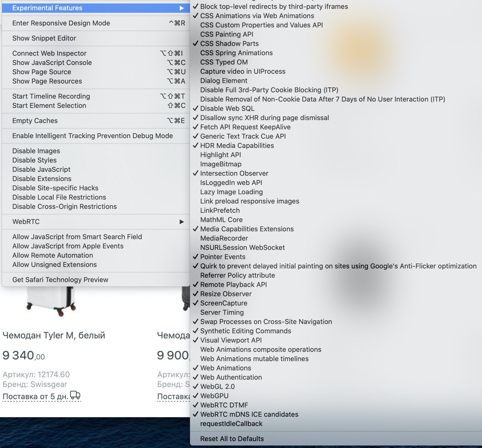Open product Чемодан Tyler M, белый
Screen dimensions: 482x448
tap(54, 336)
